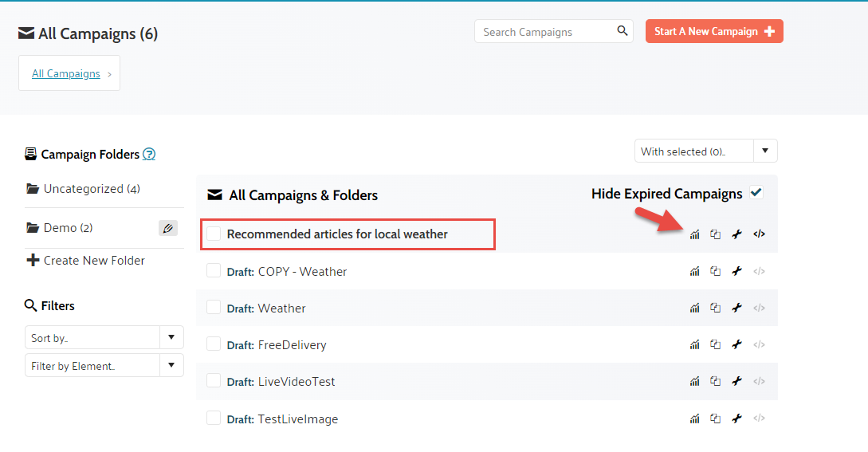
Task: Click copy icon on Weather draft row
Action: click(715, 309)
